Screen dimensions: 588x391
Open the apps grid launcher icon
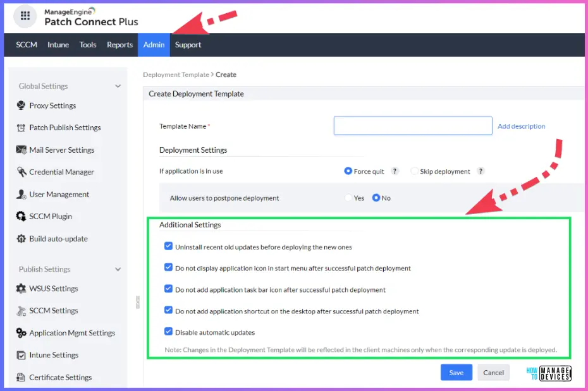(25, 16)
